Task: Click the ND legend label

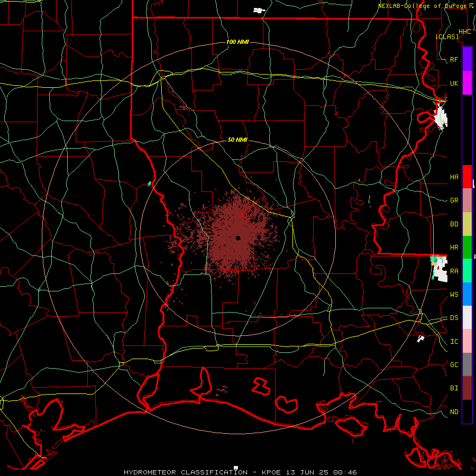Action: click(x=454, y=411)
